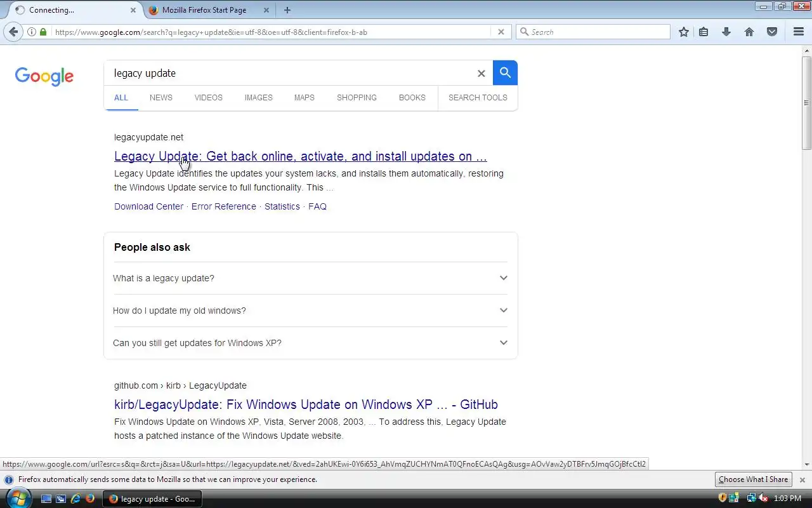This screenshot has width=812, height=508.
Task: Click the URL address bar
Action: click(271, 32)
